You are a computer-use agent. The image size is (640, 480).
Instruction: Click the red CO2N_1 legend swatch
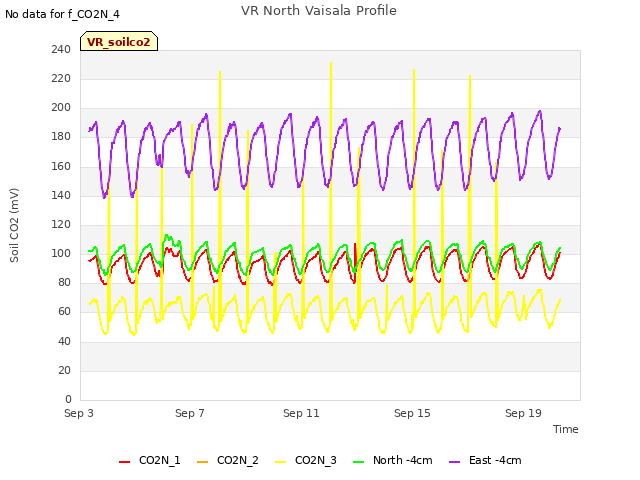coord(124,462)
